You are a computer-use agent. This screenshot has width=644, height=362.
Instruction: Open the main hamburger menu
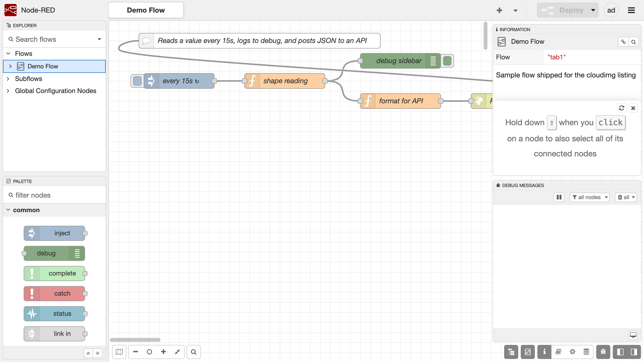[x=631, y=10]
